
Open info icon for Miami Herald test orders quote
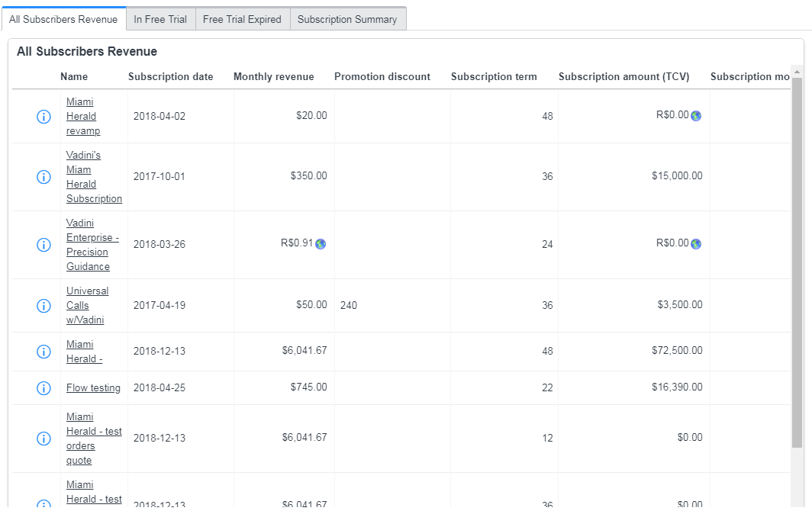point(43,439)
